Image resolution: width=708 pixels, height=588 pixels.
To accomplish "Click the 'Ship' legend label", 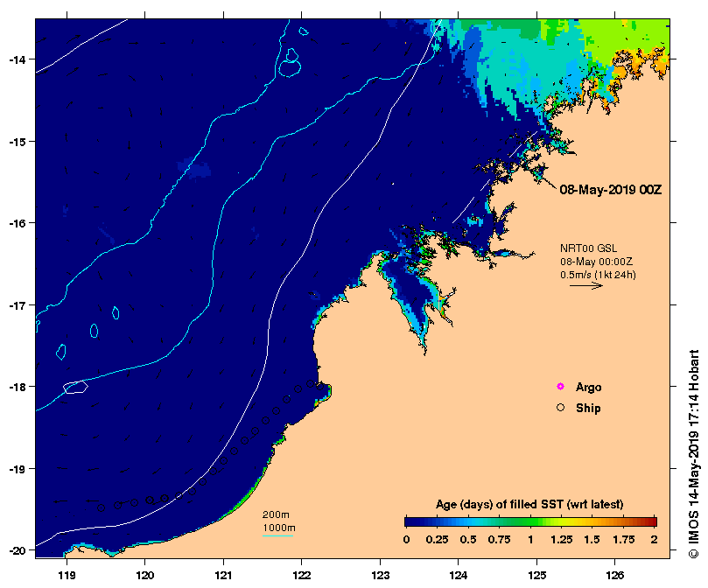I will pos(588,408).
